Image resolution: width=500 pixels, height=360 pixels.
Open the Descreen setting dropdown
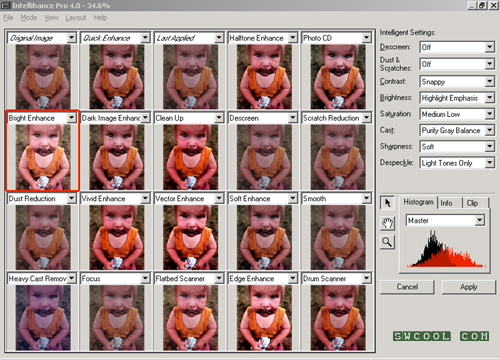457,47
